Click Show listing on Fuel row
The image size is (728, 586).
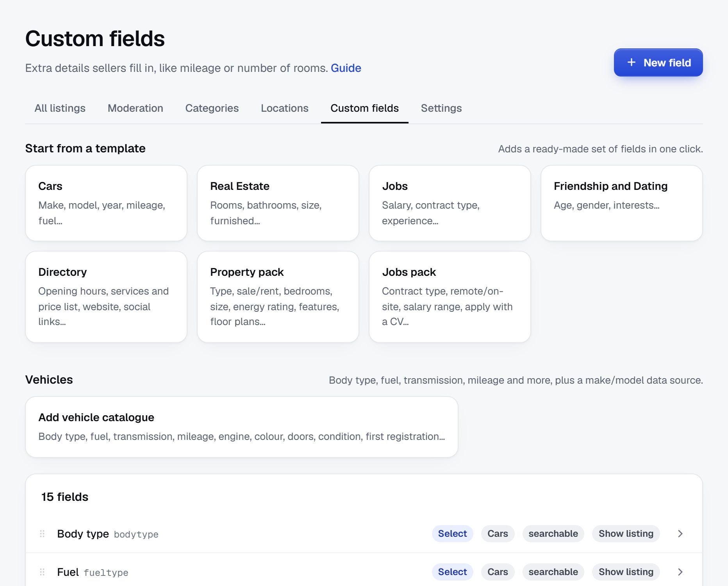tap(626, 572)
